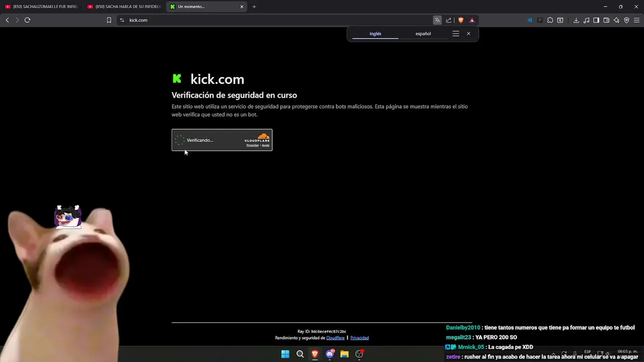Viewport: 644px width, 362px height.
Task: Go back using the browser back arrow
Action: pyautogui.click(x=7, y=20)
